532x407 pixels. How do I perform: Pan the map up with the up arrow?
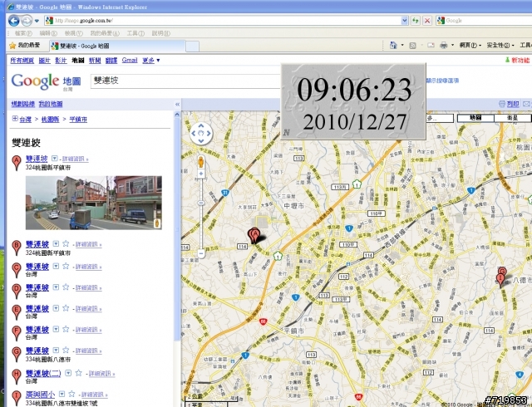point(201,126)
